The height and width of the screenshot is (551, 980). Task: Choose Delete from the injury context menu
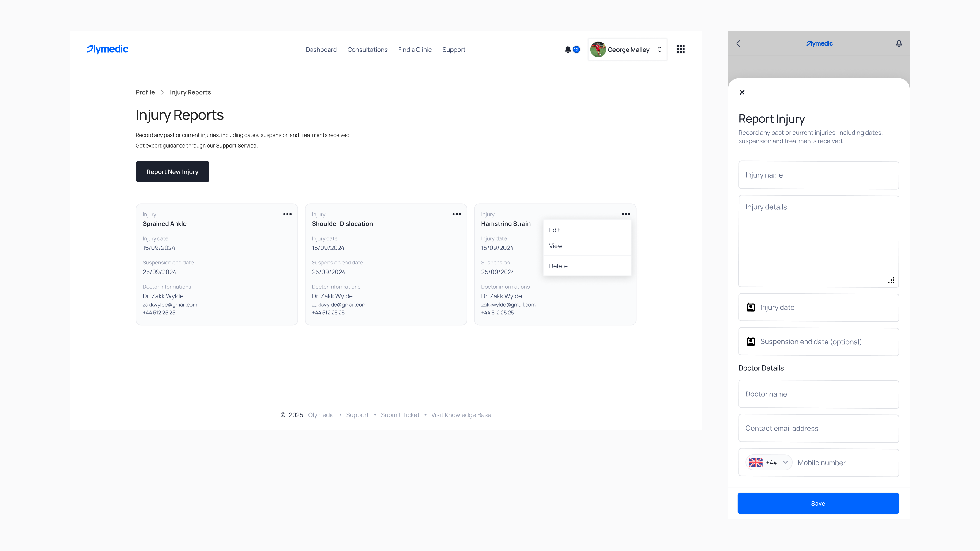point(587,266)
